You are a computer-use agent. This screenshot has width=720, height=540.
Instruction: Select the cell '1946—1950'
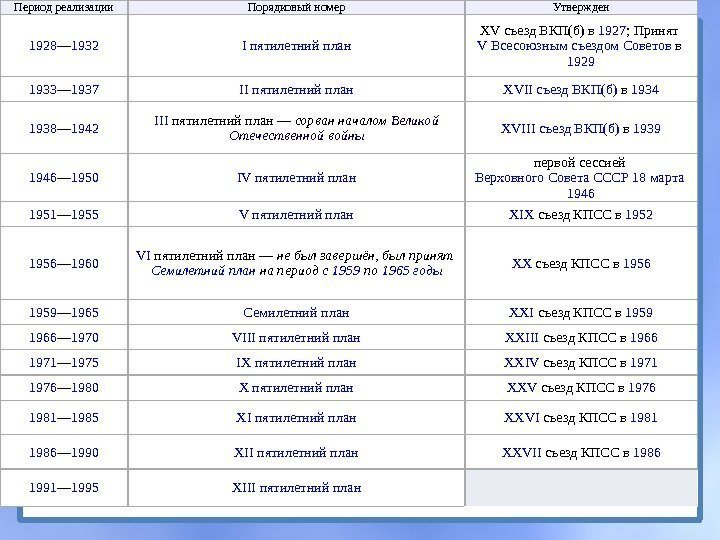coord(64,178)
